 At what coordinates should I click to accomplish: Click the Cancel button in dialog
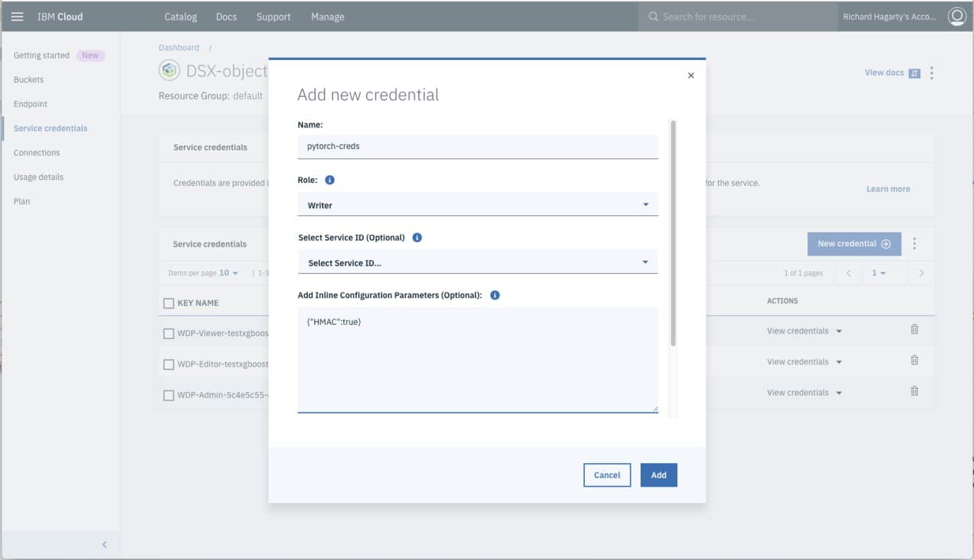pyautogui.click(x=607, y=475)
